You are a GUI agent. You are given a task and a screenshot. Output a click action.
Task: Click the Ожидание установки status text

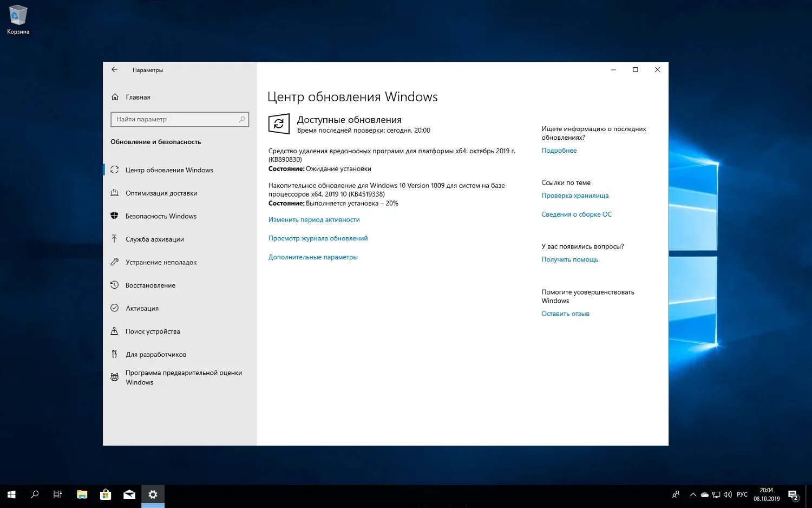pyautogui.click(x=338, y=169)
